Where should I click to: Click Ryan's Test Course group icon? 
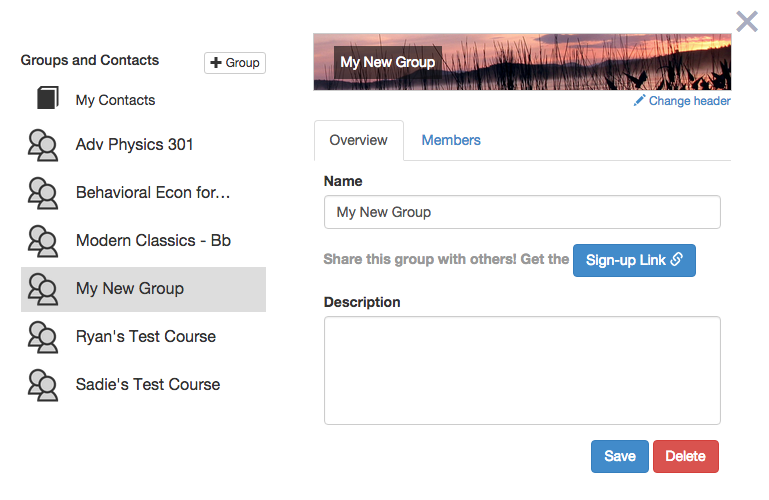pos(43,338)
